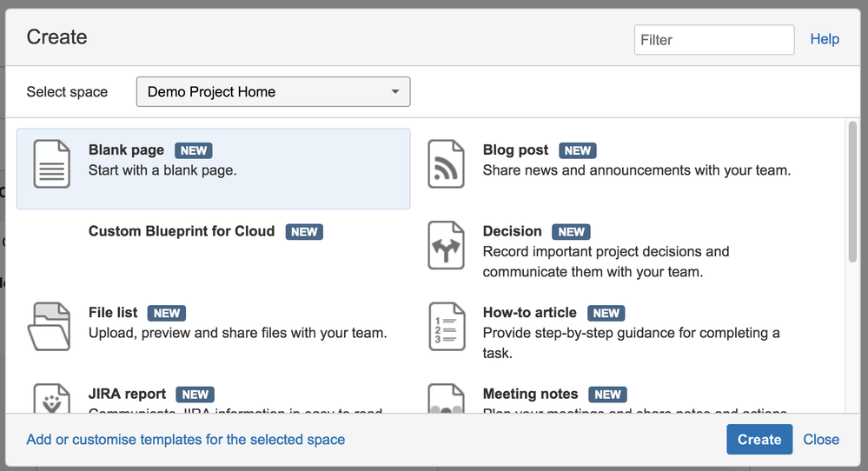The width and height of the screenshot is (868, 471).
Task: Close the Create dialog via Close link
Action: pyautogui.click(x=821, y=440)
